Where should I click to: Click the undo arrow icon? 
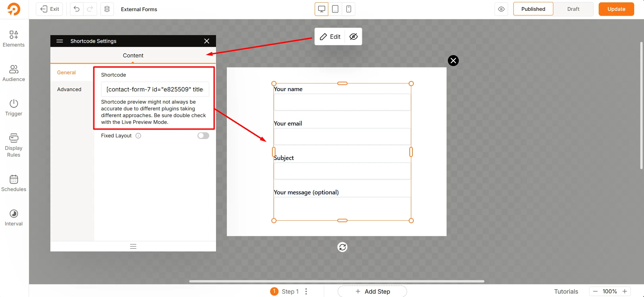pos(77,9)
